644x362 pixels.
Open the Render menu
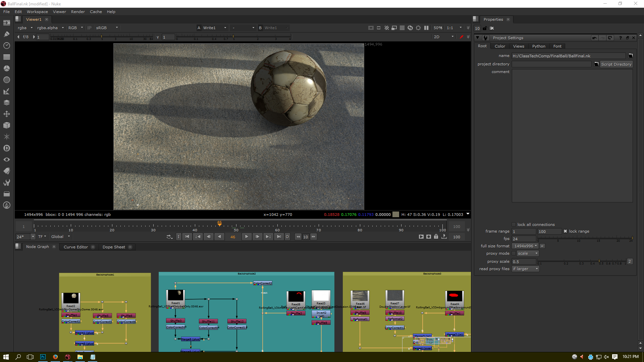point(78,12)
